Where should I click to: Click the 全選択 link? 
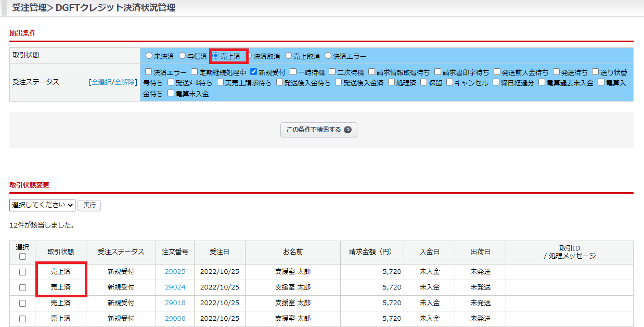(x=101, y=82)
